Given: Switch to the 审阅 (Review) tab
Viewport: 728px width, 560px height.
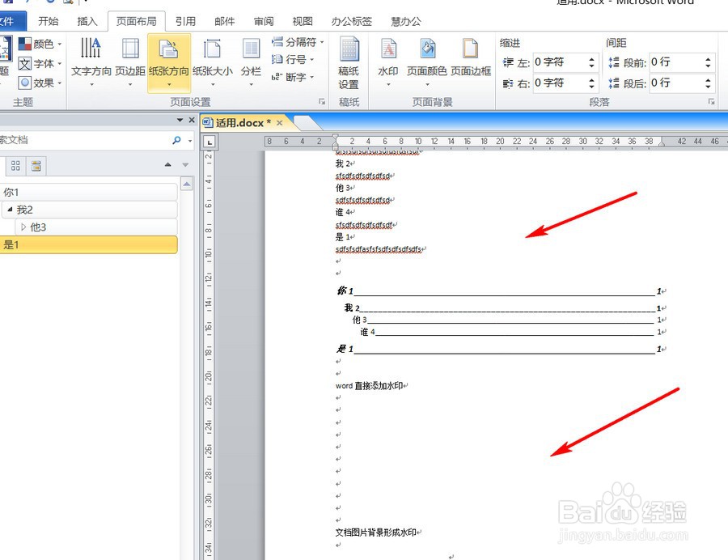Looking at the screenshot, I should 264,21.
